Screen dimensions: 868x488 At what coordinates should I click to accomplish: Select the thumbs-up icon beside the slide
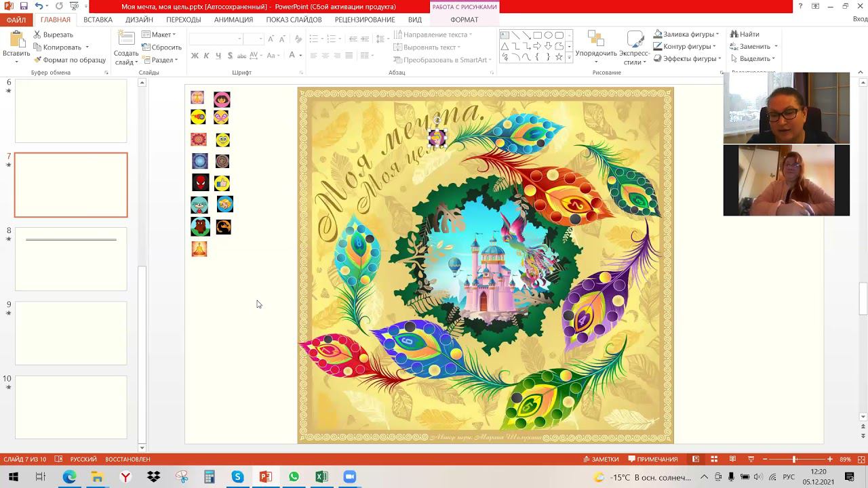point(222,183)
